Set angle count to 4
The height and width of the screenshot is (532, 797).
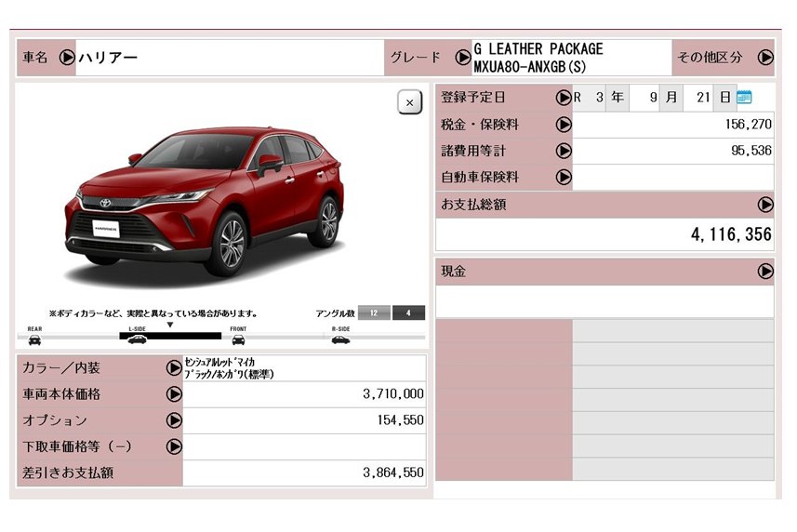pos(408,313)
